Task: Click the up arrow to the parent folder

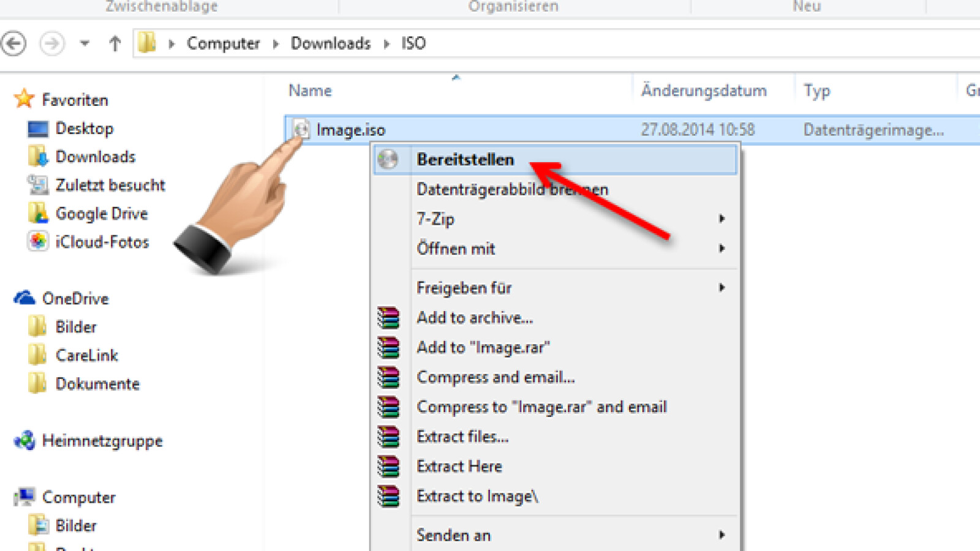Action: 114,43
